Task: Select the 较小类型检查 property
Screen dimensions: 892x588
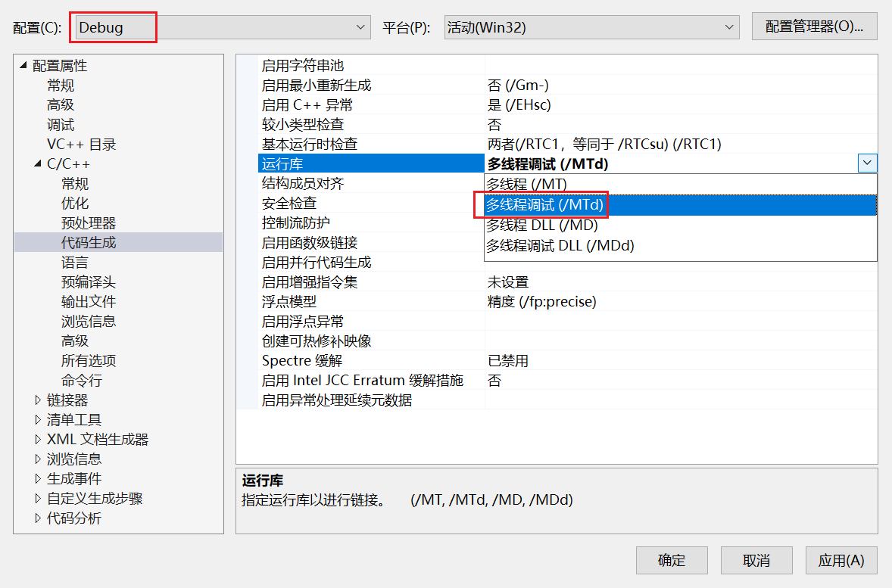Action: point(303,125)
